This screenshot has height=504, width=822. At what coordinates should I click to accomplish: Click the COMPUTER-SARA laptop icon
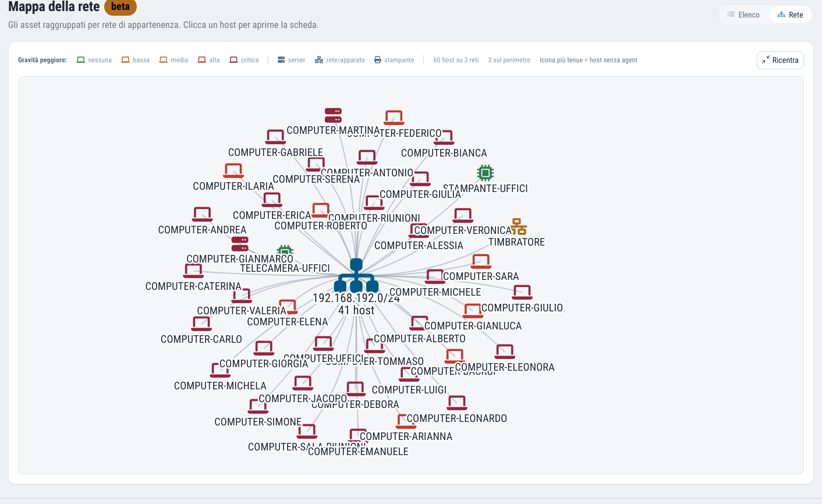click(x=481, y=261)
